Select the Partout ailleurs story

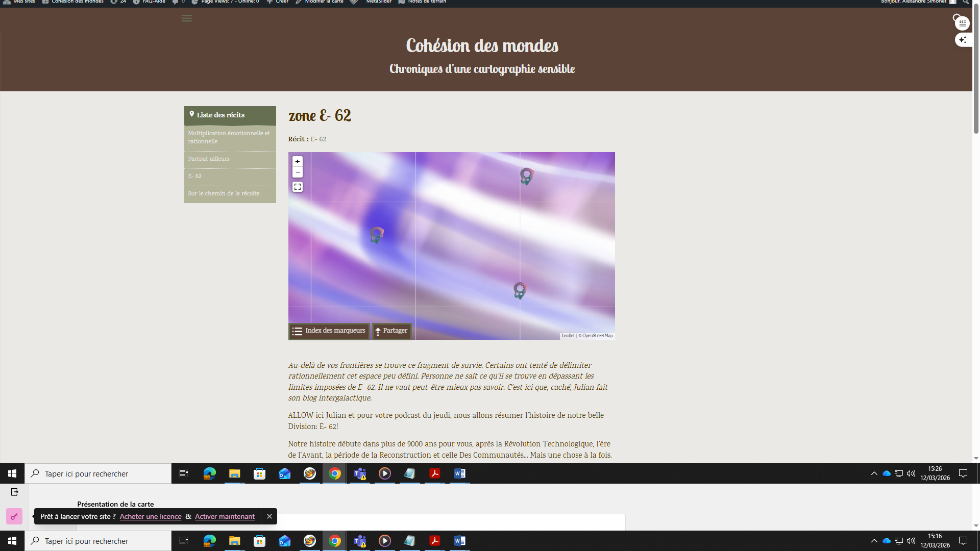209,159
